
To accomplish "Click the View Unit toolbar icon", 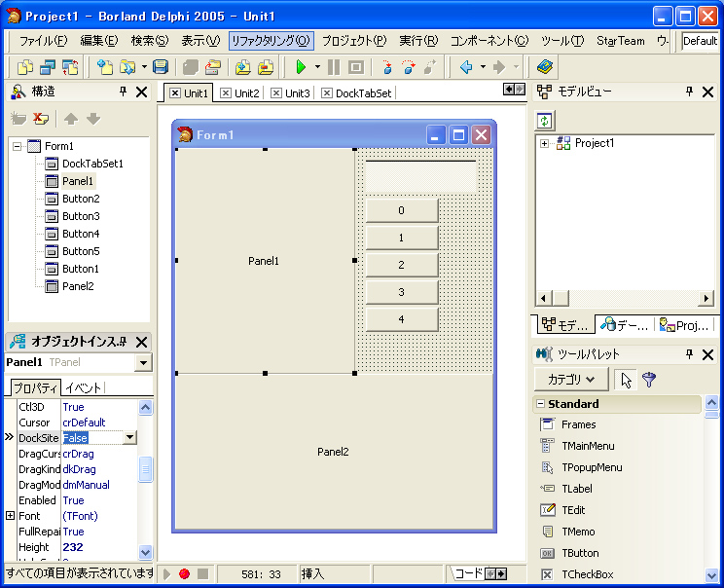I will (25, 67).
